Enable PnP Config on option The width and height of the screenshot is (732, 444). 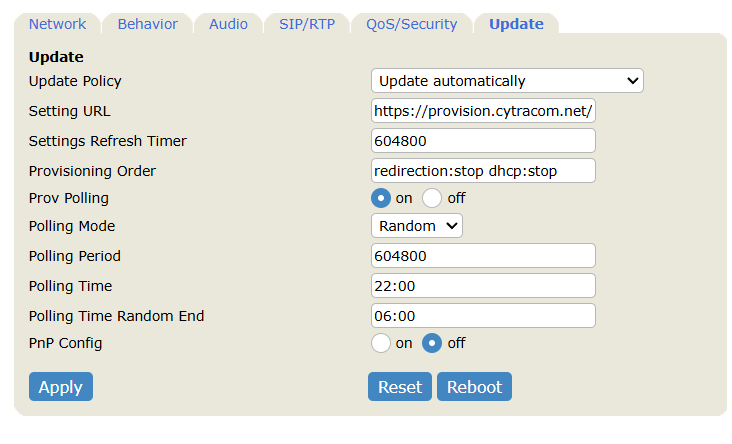pos(381,343)
